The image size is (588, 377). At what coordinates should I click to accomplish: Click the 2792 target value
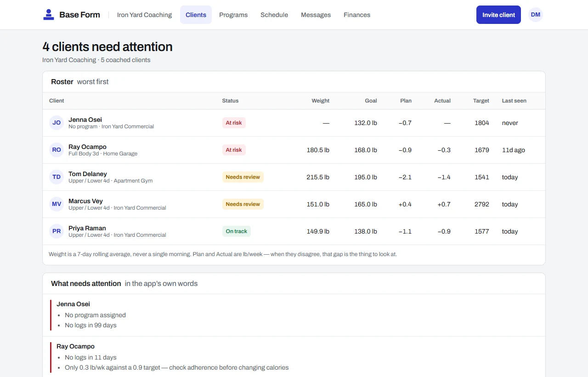point(482,204)
